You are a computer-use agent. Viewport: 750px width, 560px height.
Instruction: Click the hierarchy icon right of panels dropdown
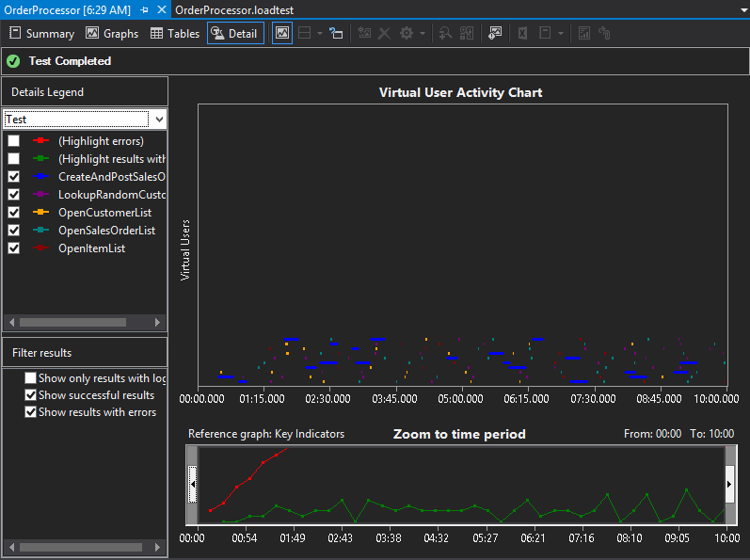tap(336, 33)
